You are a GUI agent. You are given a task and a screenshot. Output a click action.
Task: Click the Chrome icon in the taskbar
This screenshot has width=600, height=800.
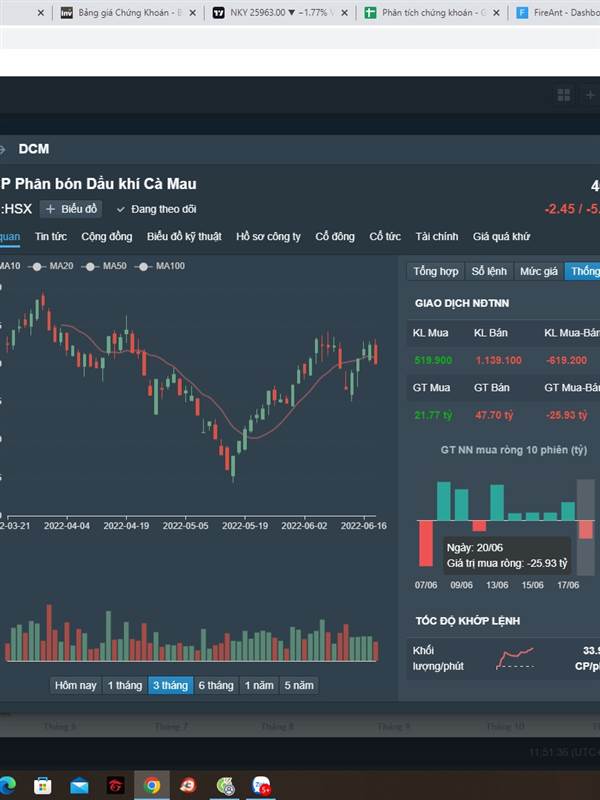point(152,785)
